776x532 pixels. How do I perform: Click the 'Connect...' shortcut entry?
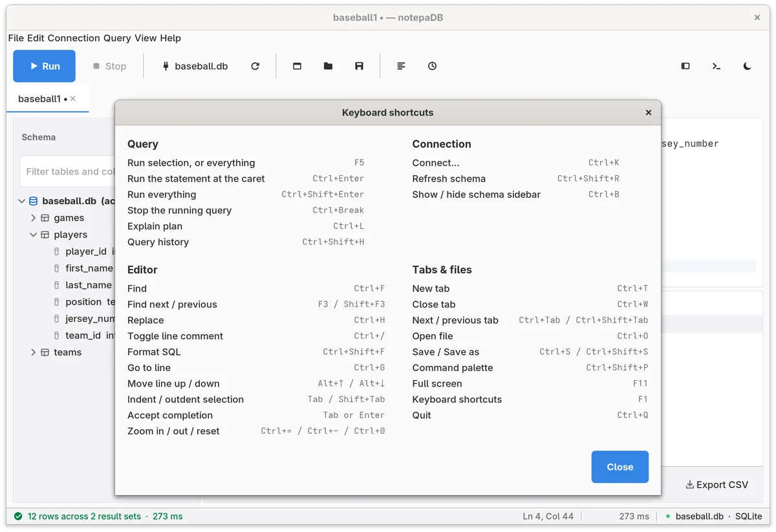tap(516, 163)
